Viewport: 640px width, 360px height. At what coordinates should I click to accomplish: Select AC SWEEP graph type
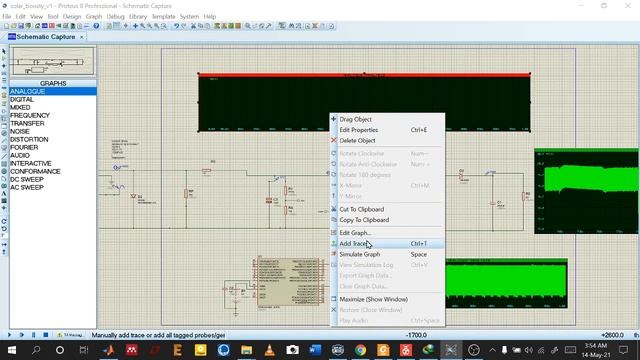(53, 187)
